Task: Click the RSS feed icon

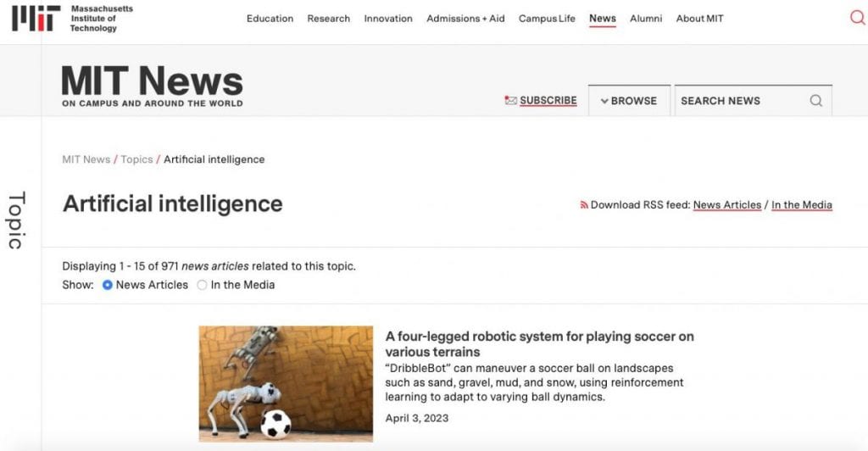Action: tap(583, 205)
